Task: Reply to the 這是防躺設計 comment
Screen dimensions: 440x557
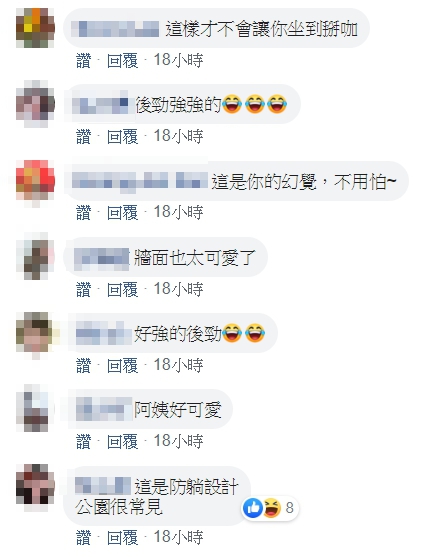Action: pos(123,537)
